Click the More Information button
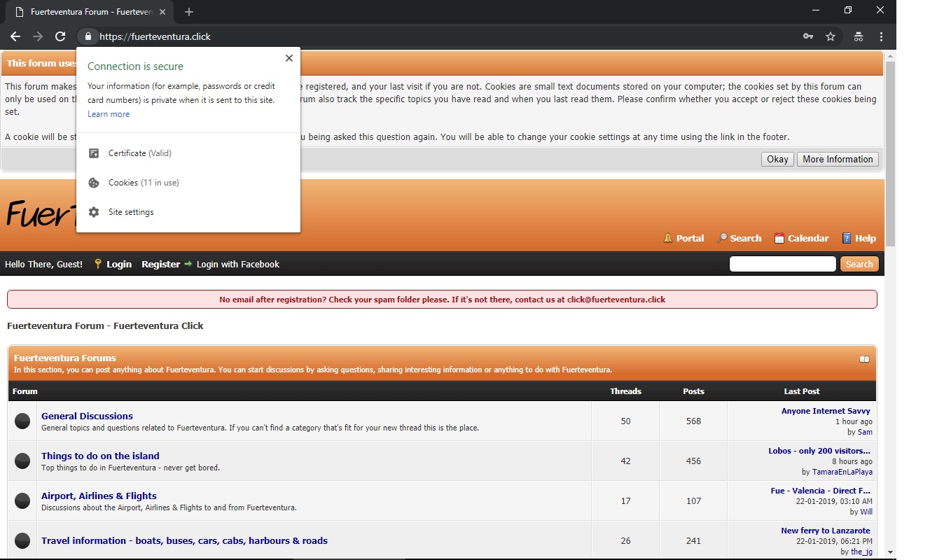The height and width of the screenshot is (560, 930). point(838,159)
